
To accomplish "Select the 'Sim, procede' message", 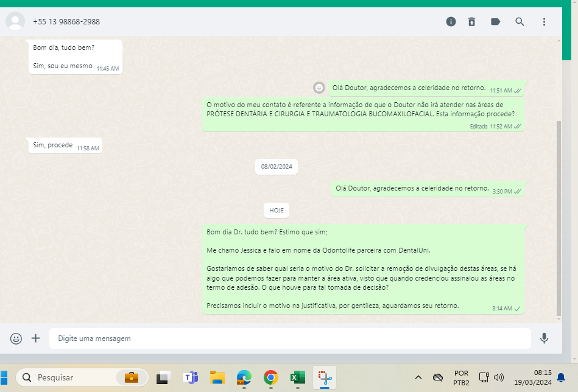I will pos(66,146).
